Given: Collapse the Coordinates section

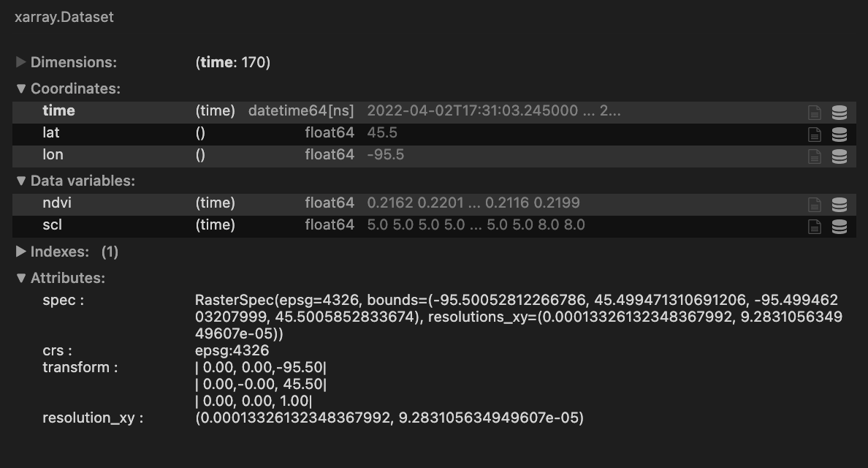Looking at the screenshot, I should pyautogui.click(x=68, y=88).
